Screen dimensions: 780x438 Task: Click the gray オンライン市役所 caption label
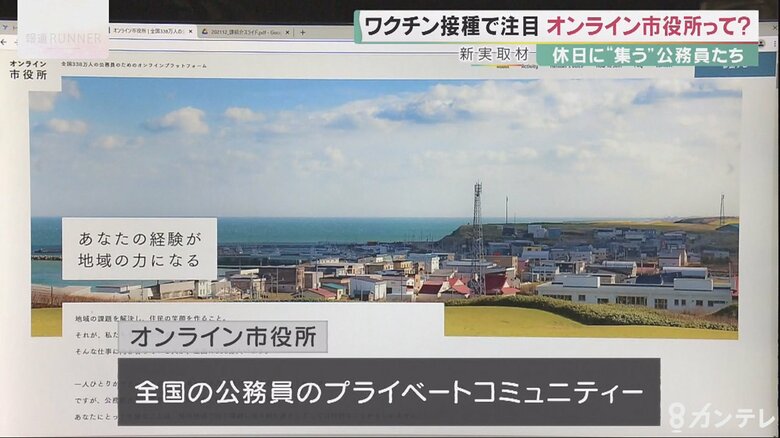[222, 335]
